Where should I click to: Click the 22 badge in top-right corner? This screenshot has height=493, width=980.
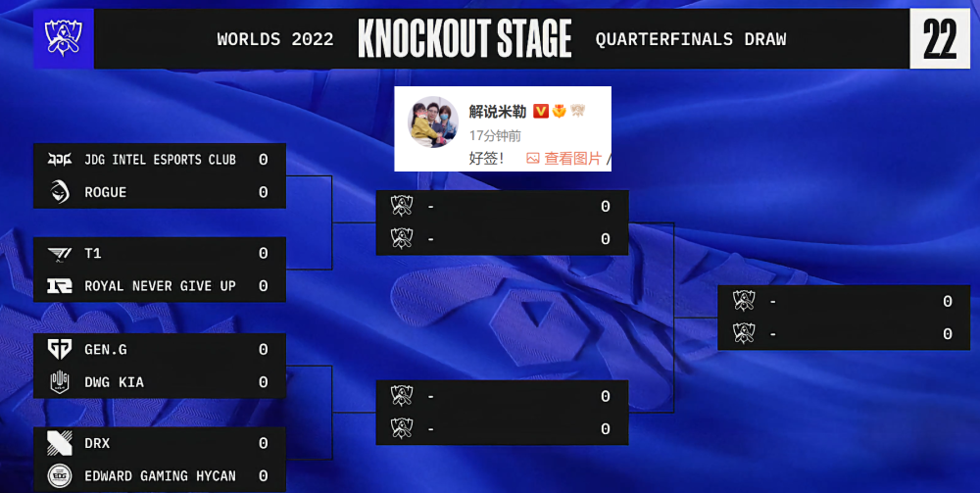[940, 39]
